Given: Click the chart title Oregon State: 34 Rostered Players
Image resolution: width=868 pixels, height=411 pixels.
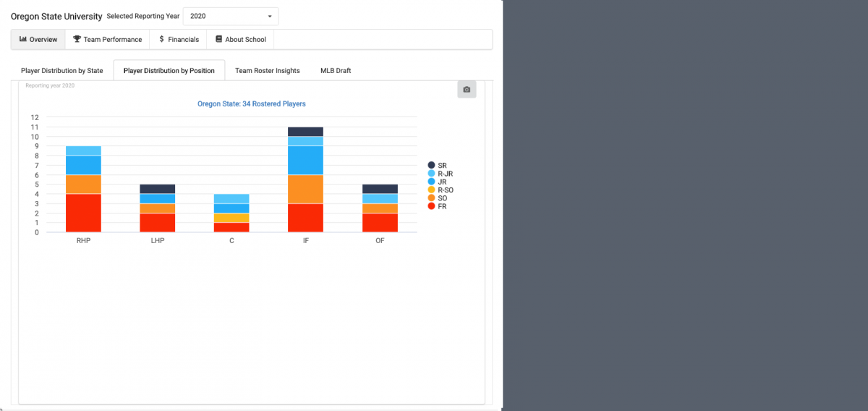Looking at the screenshot, I should point(252,104).
